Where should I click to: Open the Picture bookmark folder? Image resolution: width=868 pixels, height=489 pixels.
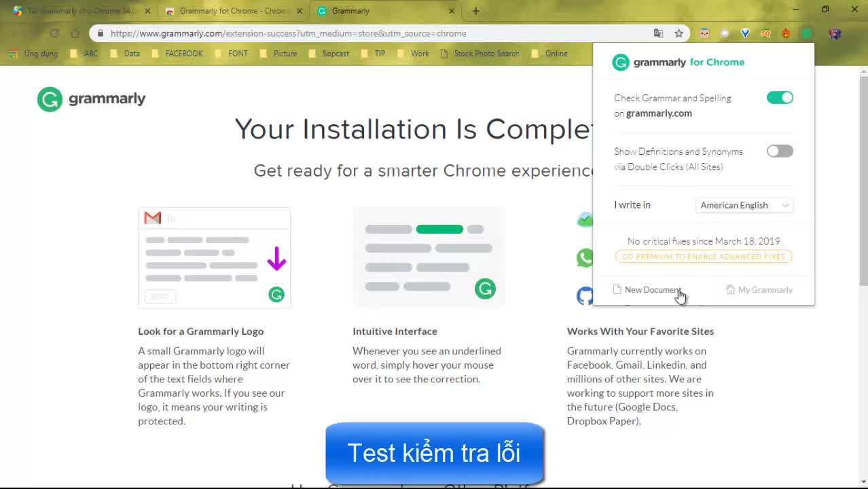(278, 54)
